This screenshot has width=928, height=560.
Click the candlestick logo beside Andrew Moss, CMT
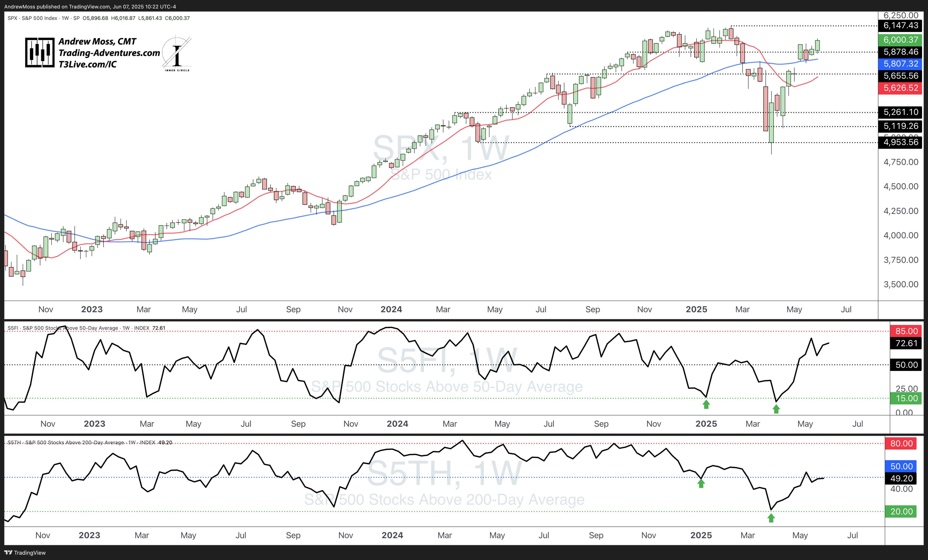[40, 53]
